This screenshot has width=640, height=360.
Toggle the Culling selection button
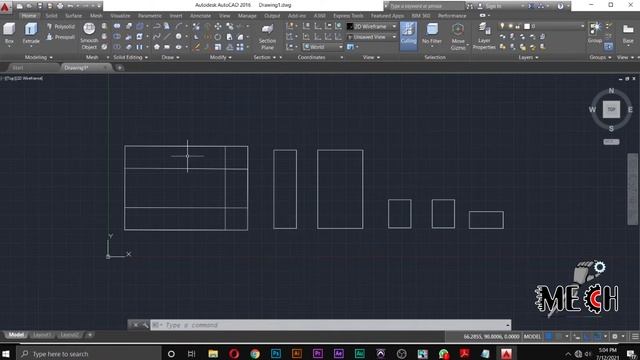pyautogui.click(x=408, y=36)
